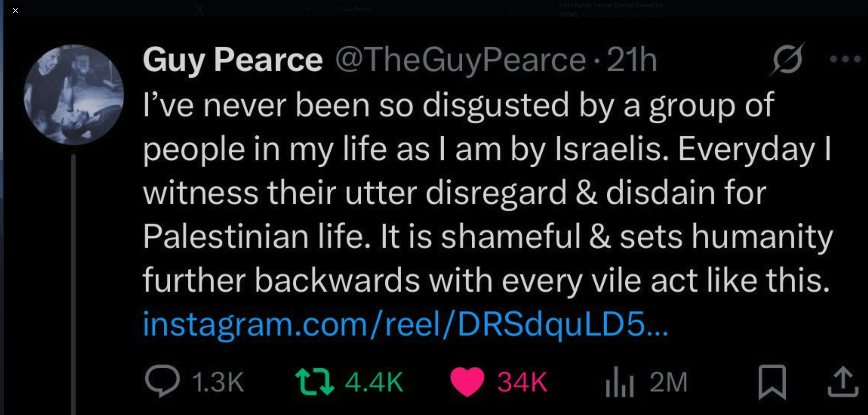Click the 21h post timestamp
The height and width of the screenshot is (415, 868).
click(631, 60)
